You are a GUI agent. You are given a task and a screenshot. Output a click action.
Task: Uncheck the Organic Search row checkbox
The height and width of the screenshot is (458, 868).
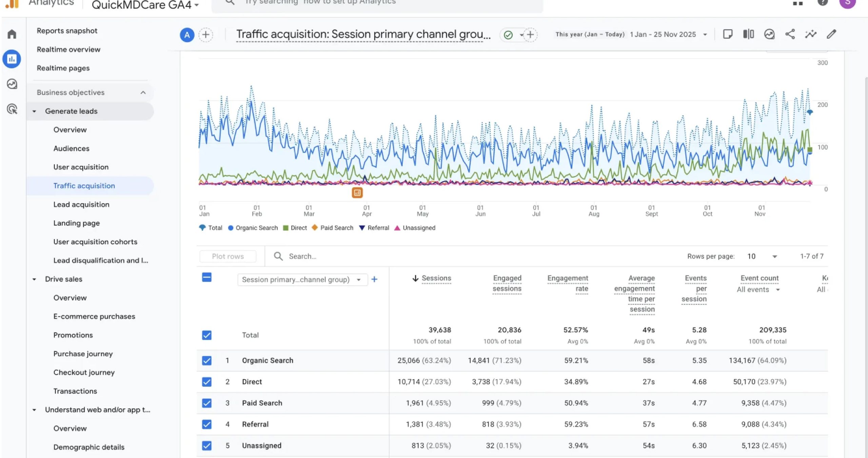(207, 360)
